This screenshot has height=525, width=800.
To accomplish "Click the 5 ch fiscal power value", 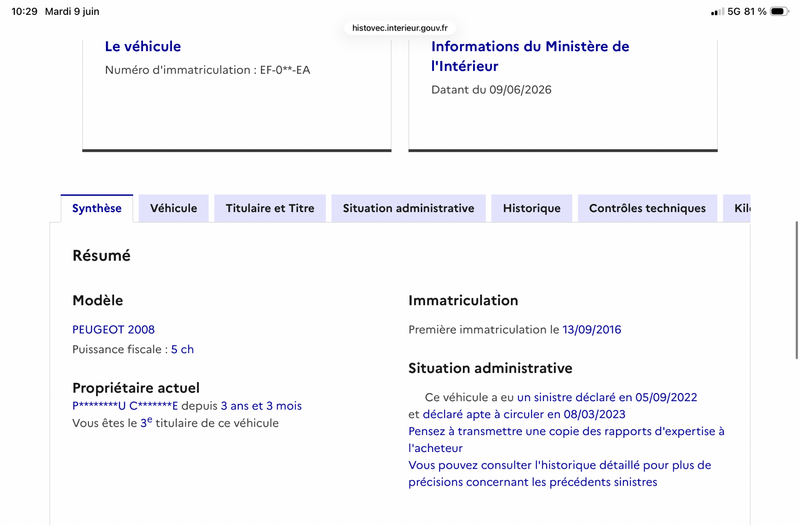I will pyautogui.click(x=182, y=349).
